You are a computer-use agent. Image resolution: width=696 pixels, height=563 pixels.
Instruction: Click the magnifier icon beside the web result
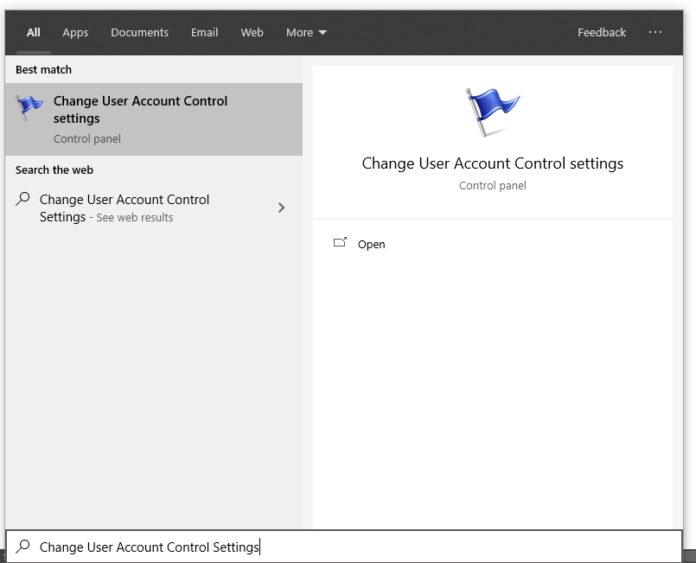(x=24, y=200)
